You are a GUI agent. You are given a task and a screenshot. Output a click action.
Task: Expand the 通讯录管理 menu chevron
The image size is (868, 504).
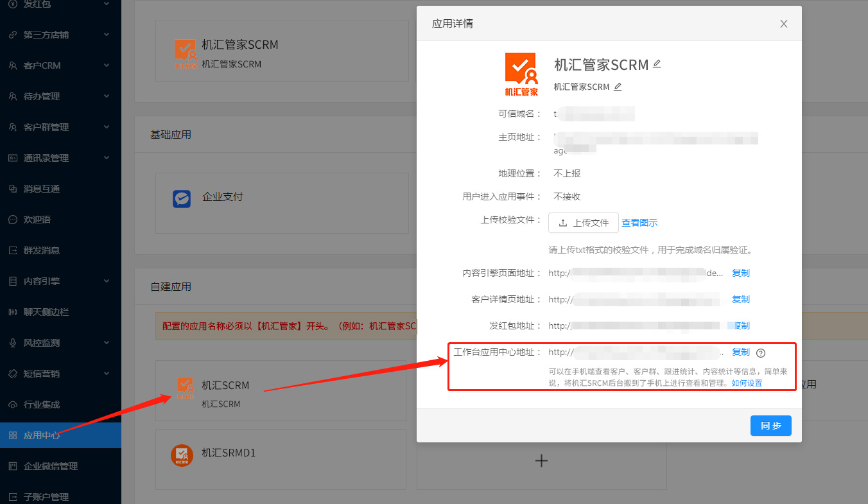point(107,158)
